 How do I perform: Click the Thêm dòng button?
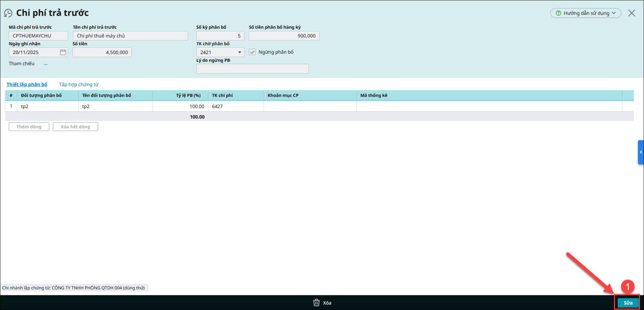click(x=29, y=127)
